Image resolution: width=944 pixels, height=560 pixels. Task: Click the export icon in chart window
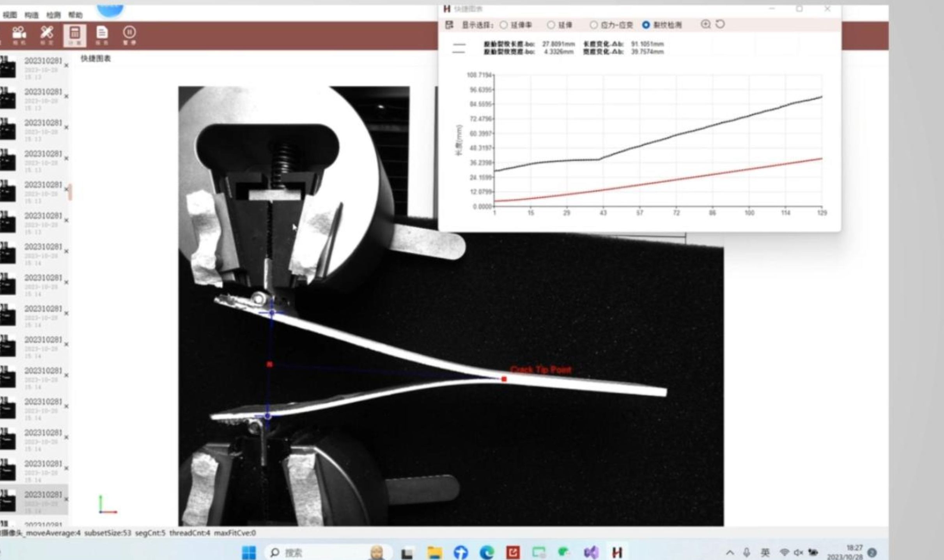pyautogui.click(x=449, y=25)
